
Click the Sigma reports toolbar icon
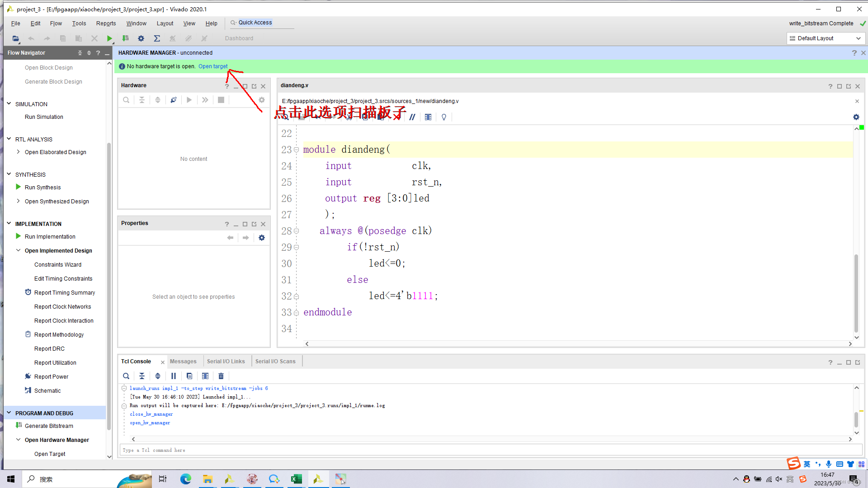pyautogui.click(x=157, y=38)
